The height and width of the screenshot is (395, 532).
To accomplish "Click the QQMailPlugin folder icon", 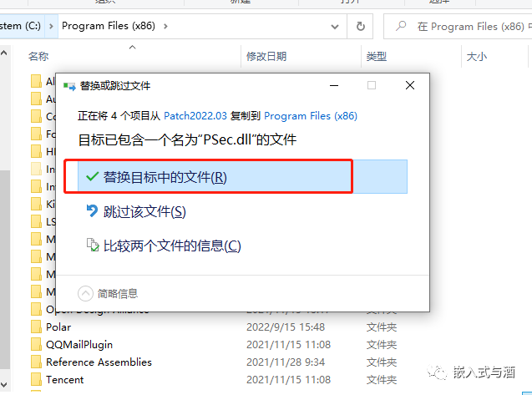I will coord(36,344).
